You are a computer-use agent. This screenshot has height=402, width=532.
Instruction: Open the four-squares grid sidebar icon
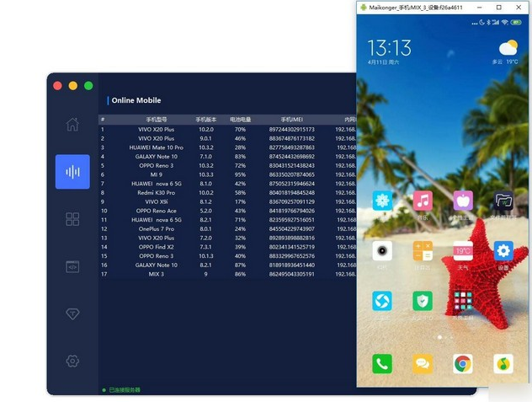[x=72, y=219]
